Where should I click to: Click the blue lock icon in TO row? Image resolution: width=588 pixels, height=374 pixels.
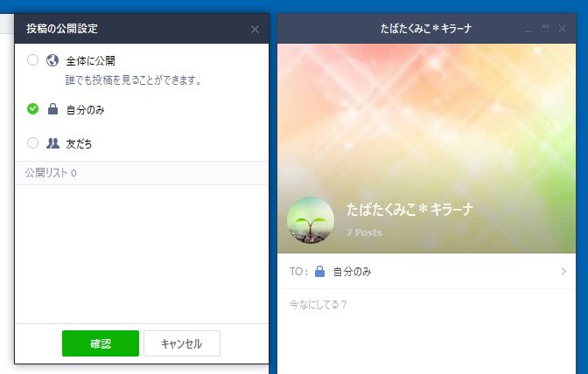319,272
